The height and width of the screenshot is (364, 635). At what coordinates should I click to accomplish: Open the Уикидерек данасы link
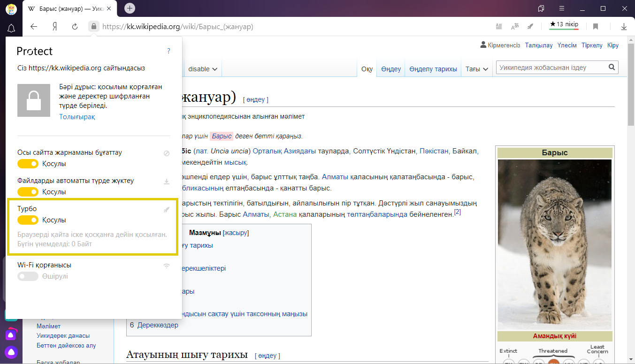[x=63, y=335]
